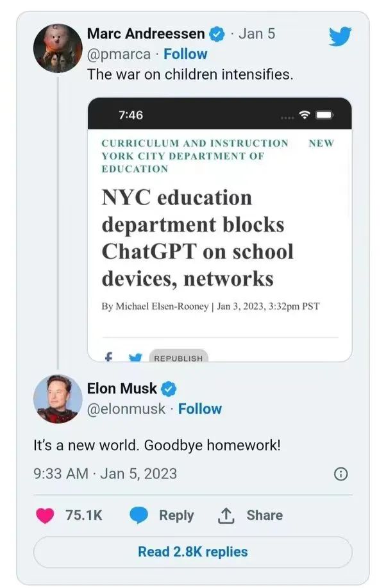The width and height of the screenshot is (386, 588).
Task: Click Elon Musk's verified badge
Action: click(x=169, y=388)
